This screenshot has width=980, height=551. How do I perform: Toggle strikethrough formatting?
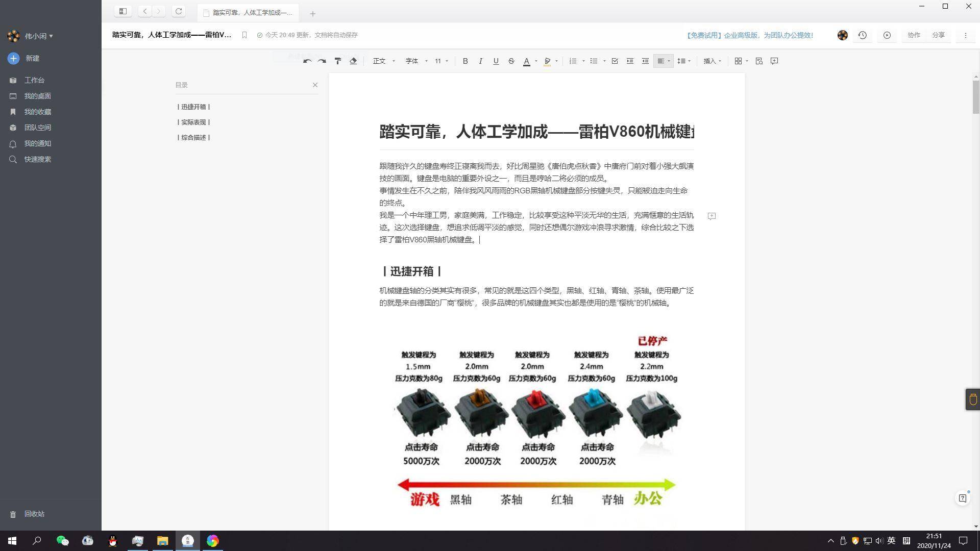tap(511, 61)
